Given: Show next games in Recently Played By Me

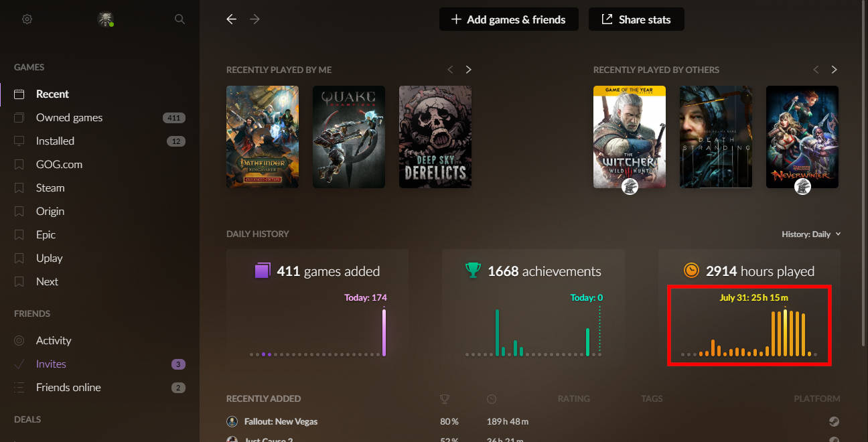Looking at the screenshot, I should tap(469, 70).
